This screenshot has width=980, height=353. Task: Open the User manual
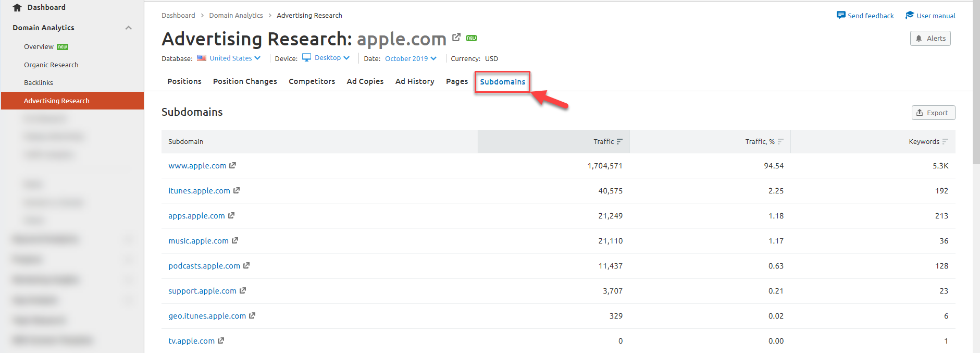[x=931, y=16]
